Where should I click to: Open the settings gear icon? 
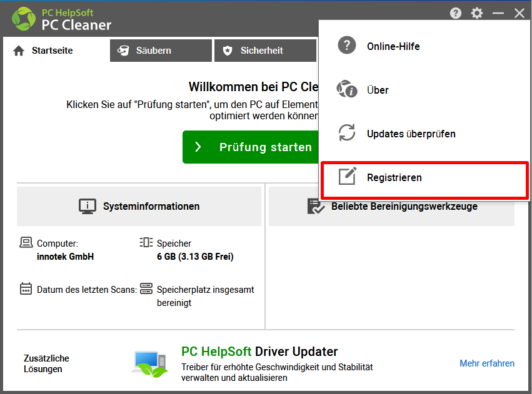pyautogui.click(x=477, y=13)
